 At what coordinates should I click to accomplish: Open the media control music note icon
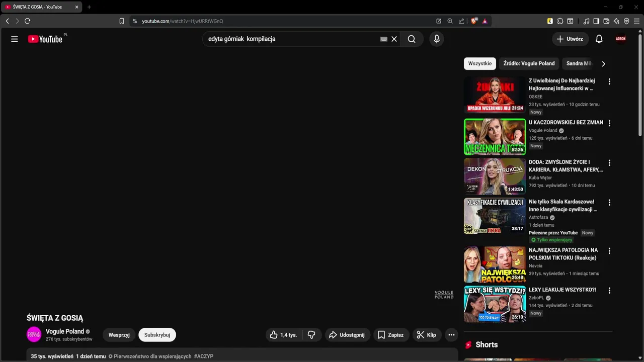586,21
